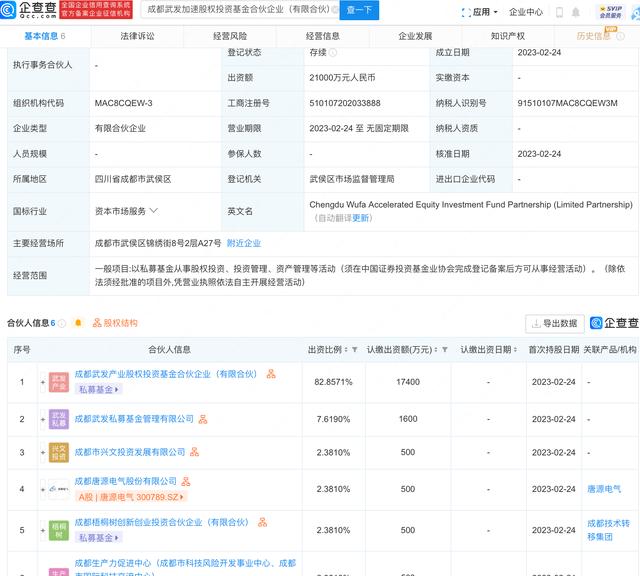Expand partner row 2 with plus toggle
The width and height of the screenshot is (640, 576).
[x=43, y=420]
